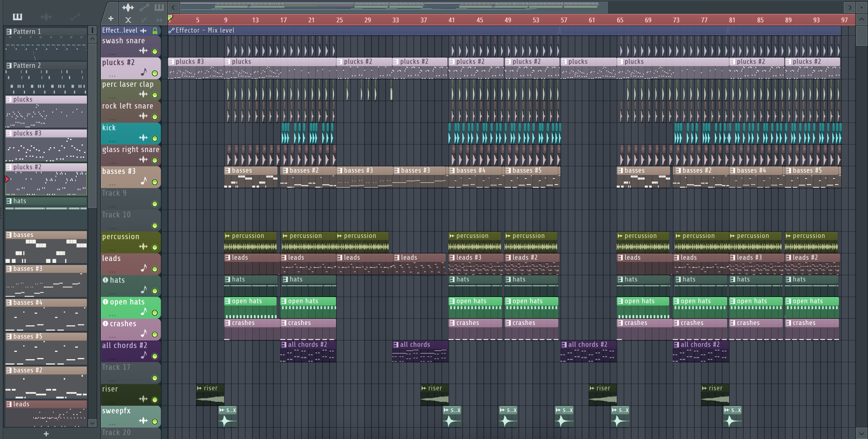This screenshot has width=868, height=439.
Task: Focus pattern clips using the playlist piano icon
Action: [159, 8]
